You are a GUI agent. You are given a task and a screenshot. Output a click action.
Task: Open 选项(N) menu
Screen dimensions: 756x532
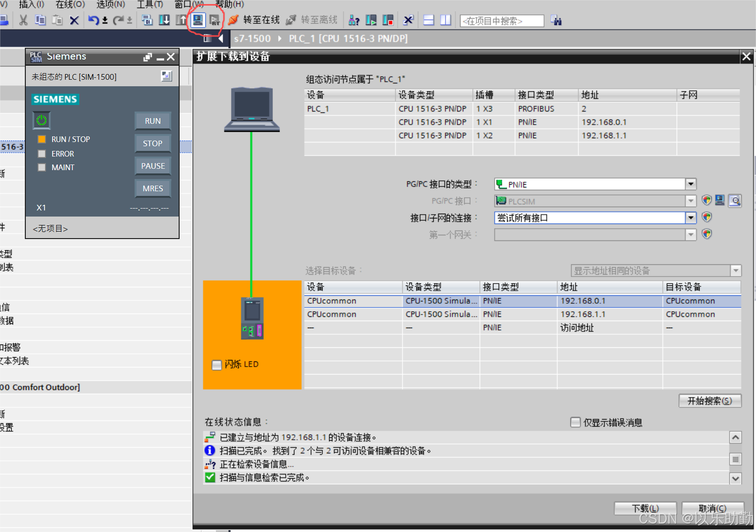[x=111, y=4]
